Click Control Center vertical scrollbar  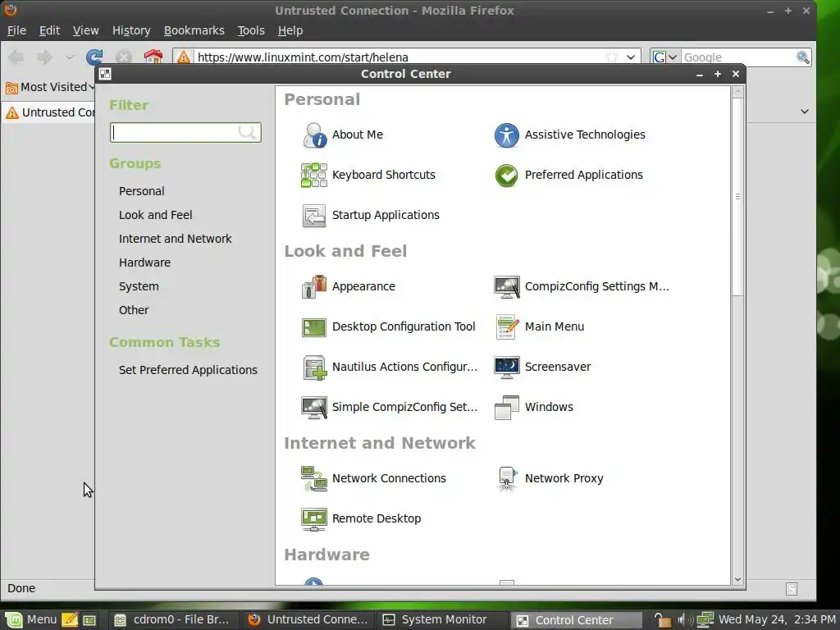(x=737, y=197)
